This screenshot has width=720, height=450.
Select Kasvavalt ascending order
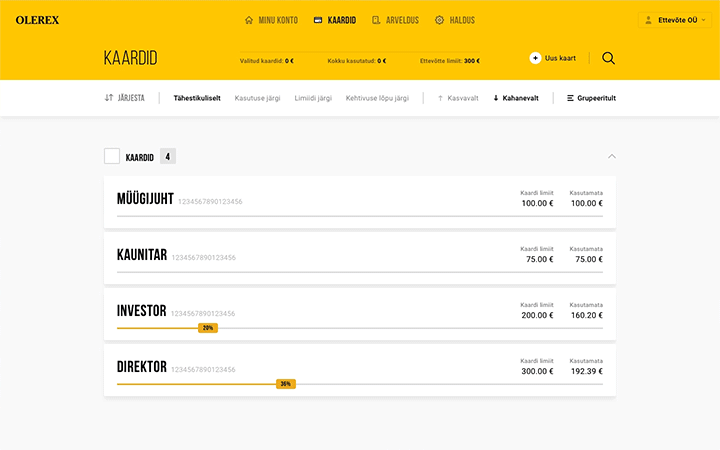click(459, 98)
